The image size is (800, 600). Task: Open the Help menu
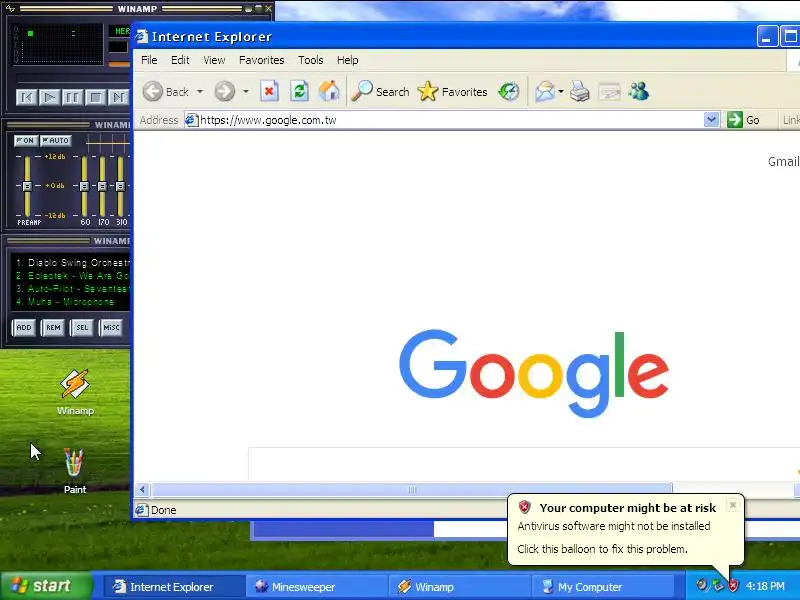tap(347, 60)
